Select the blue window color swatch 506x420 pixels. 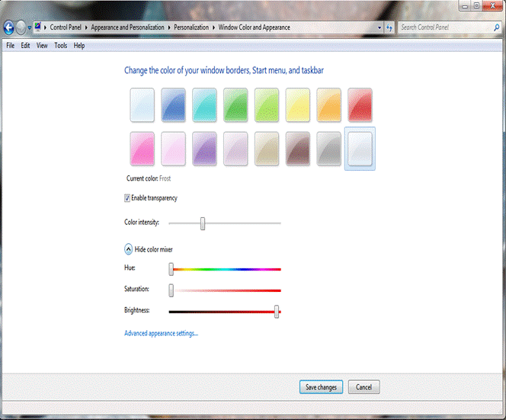point(174,104)
